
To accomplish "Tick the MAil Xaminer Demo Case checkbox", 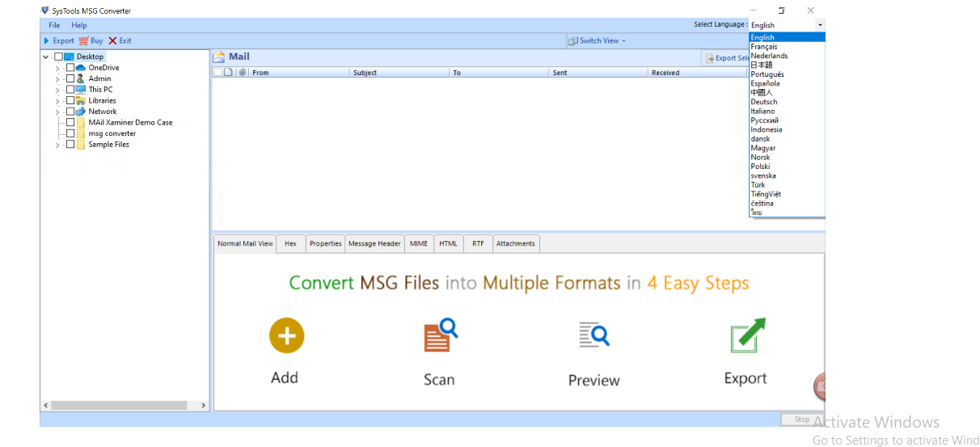I will point(70,122).
